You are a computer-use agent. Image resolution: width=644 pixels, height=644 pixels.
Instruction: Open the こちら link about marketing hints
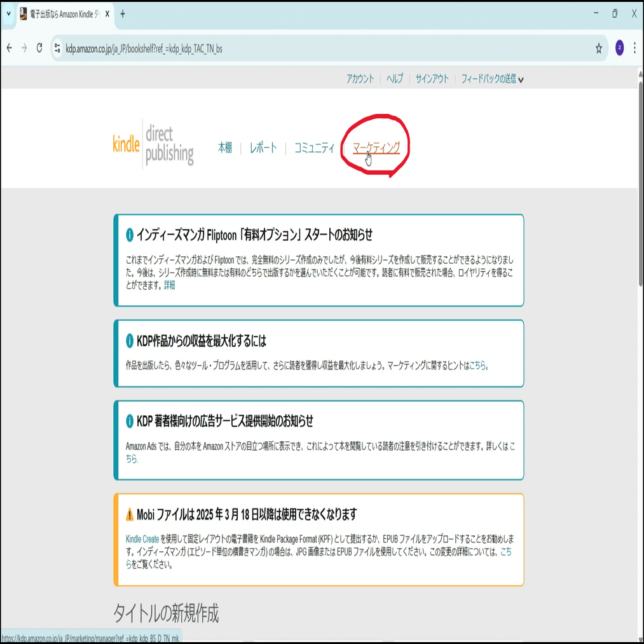point(479,365)
